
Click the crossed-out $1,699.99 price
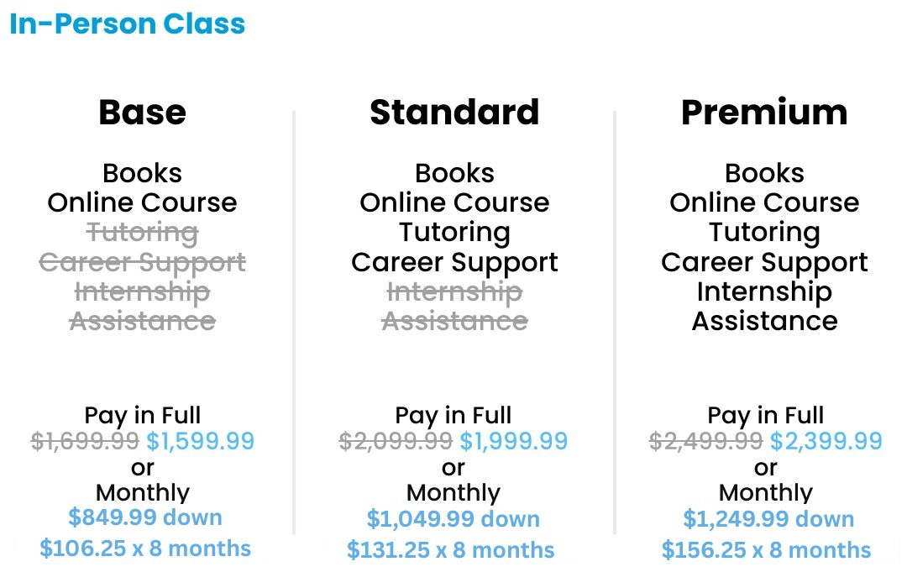[86, 441]
